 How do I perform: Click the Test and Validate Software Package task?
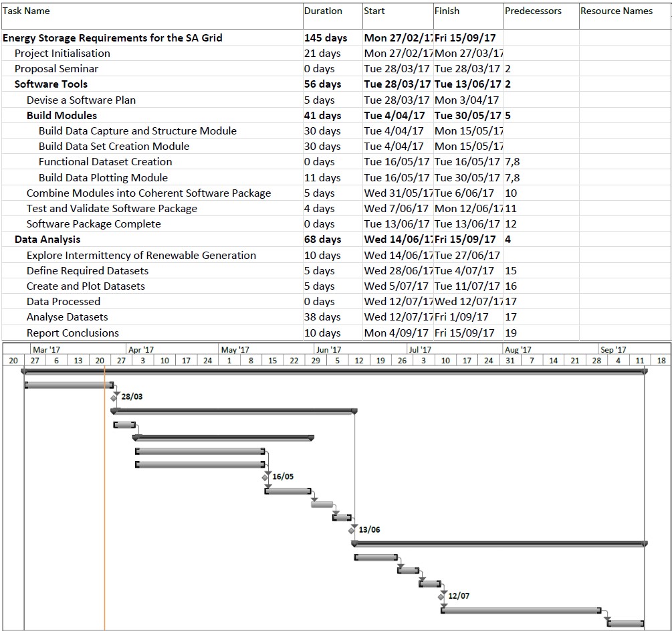pos(112,209)
